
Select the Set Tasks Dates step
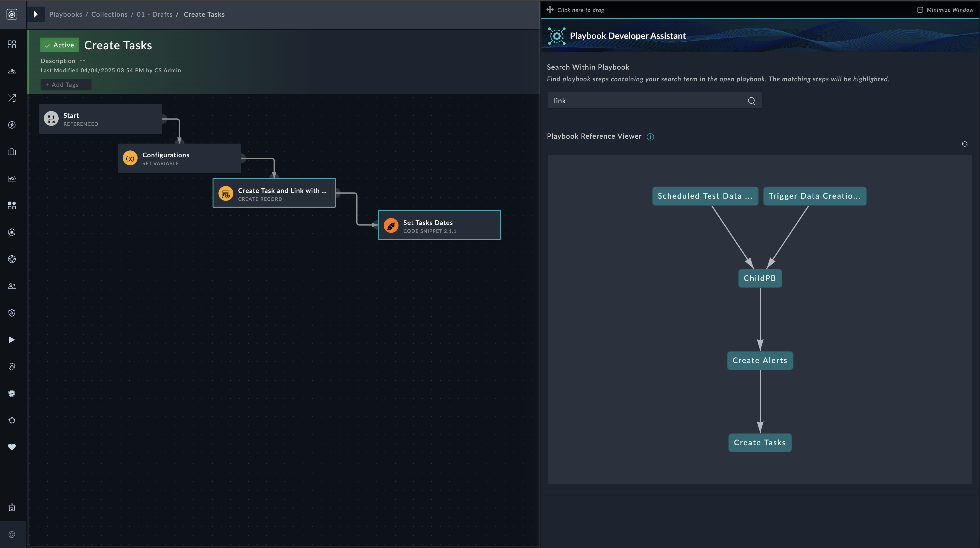(439, 225)
